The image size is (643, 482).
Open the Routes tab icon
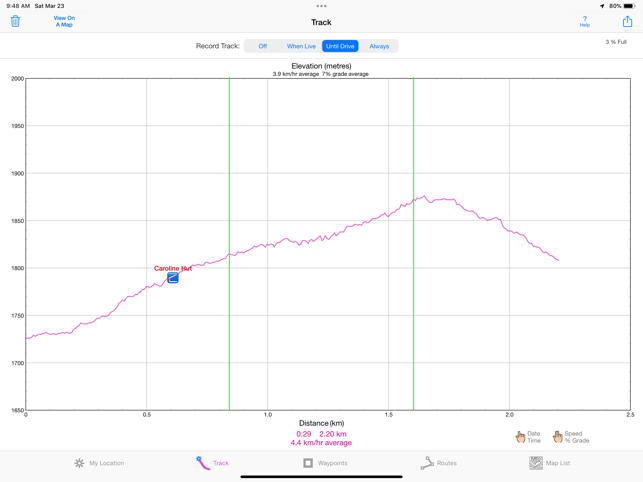coord(427,463)
